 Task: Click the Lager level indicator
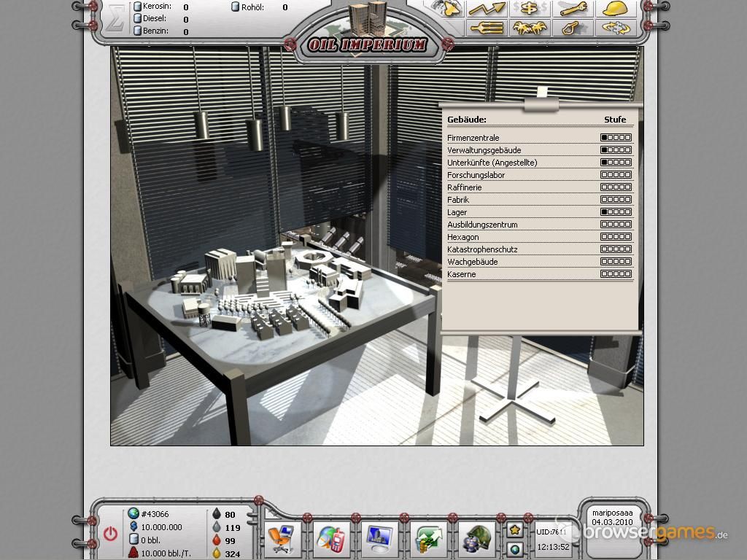(616, 212)
